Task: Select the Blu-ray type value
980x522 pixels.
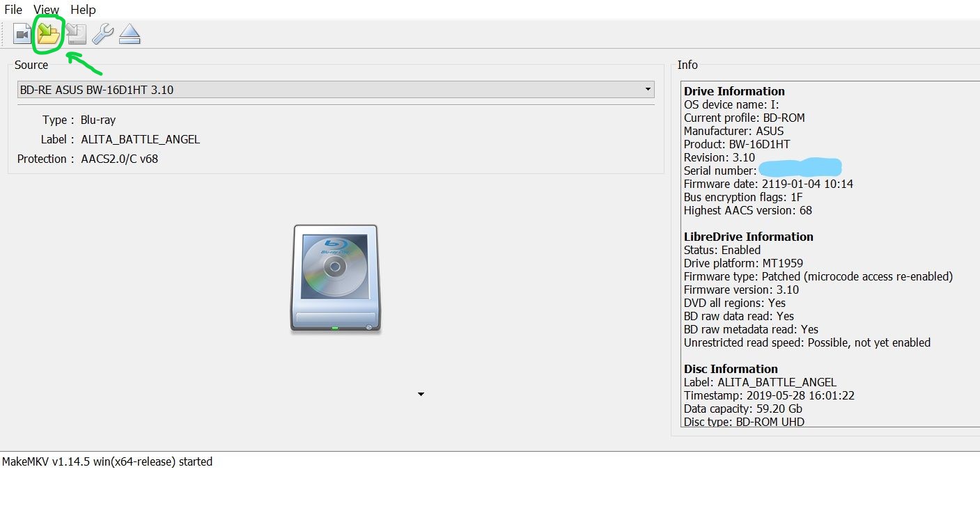Action: pos(98,120)
